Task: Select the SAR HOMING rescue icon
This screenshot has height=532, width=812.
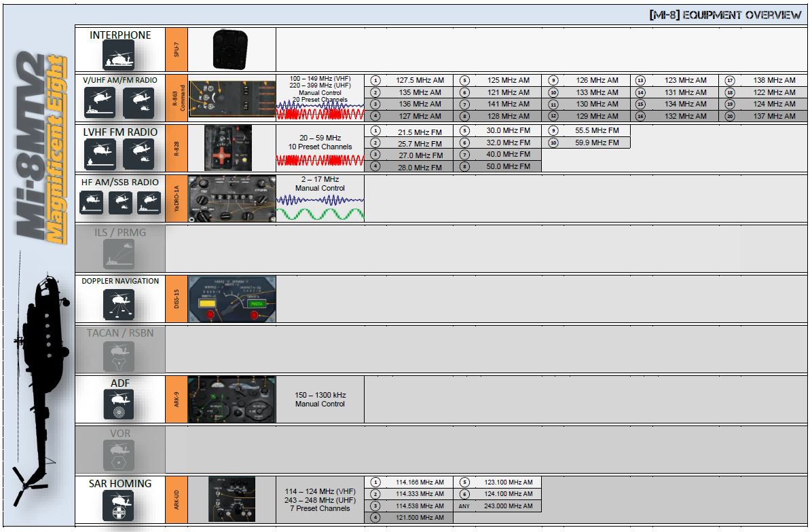Action: (x=119, y=506)
